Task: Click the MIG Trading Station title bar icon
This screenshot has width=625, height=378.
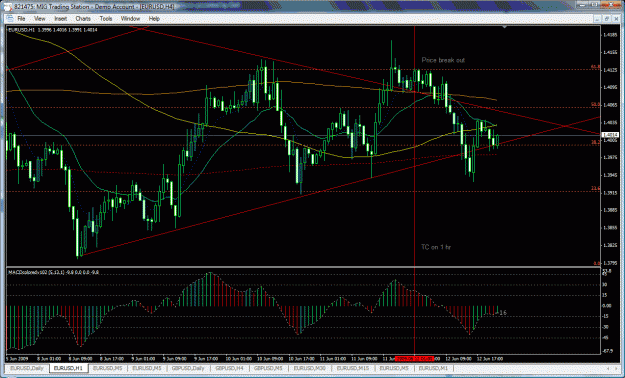Action: tap(8, 7)
